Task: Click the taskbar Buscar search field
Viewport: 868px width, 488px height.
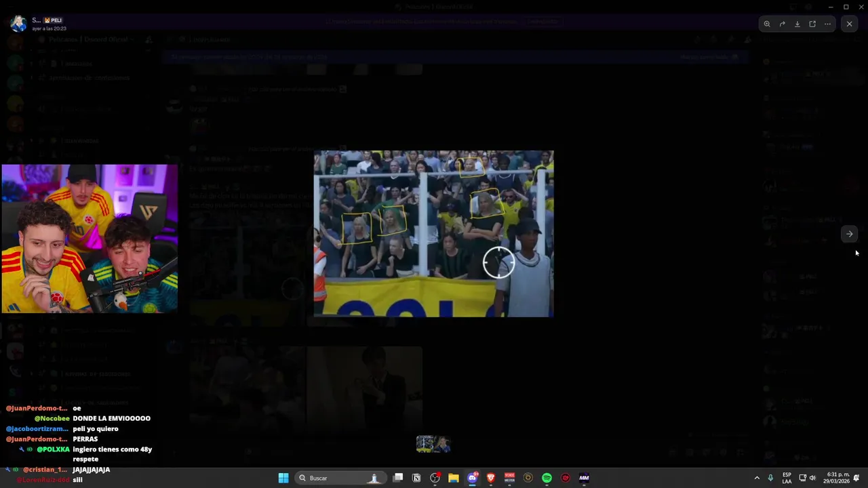Action: click(x=339, y=478)
